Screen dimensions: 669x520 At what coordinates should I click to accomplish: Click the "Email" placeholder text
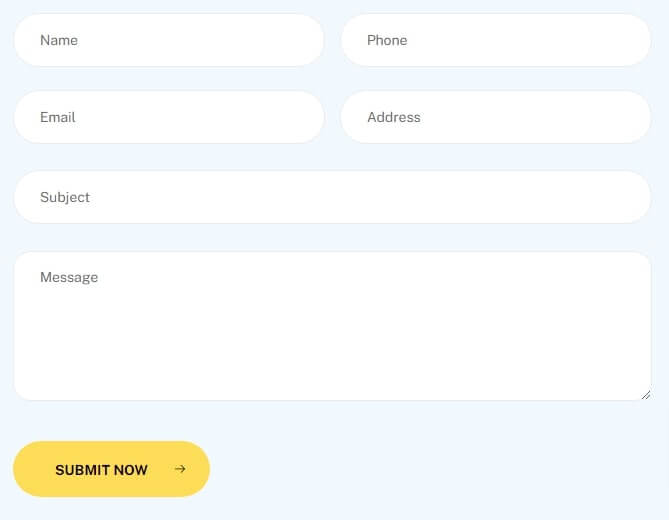pyautogui.click(x=58, y=117)
